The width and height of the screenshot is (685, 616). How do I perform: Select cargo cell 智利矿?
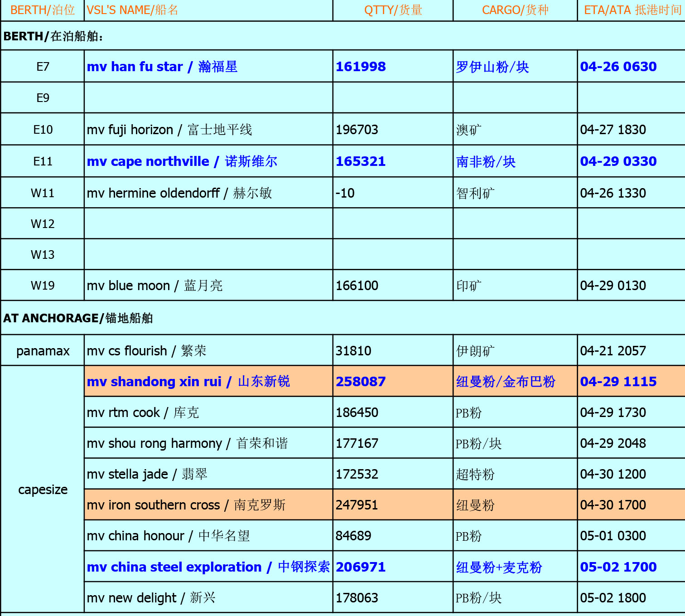515,193
